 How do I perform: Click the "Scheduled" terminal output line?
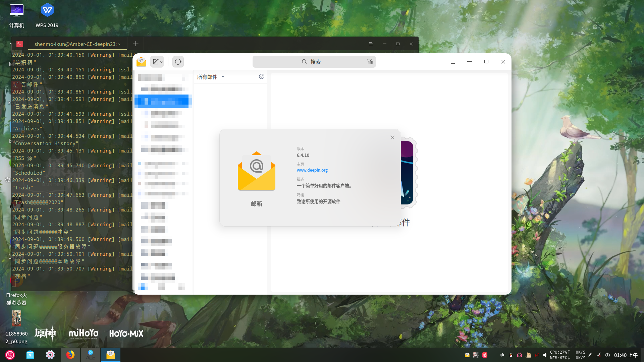coord(29,173)
